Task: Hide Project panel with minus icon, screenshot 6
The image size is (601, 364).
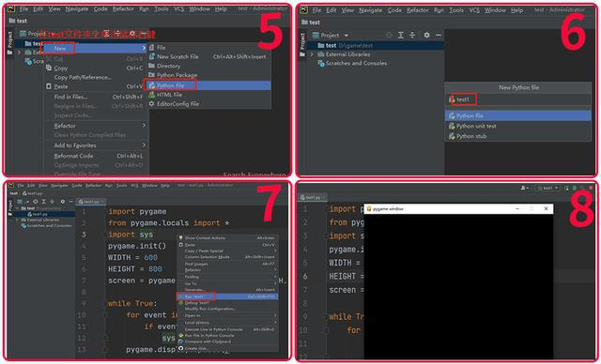Action: pyautogui.click(x=439, y=36)
